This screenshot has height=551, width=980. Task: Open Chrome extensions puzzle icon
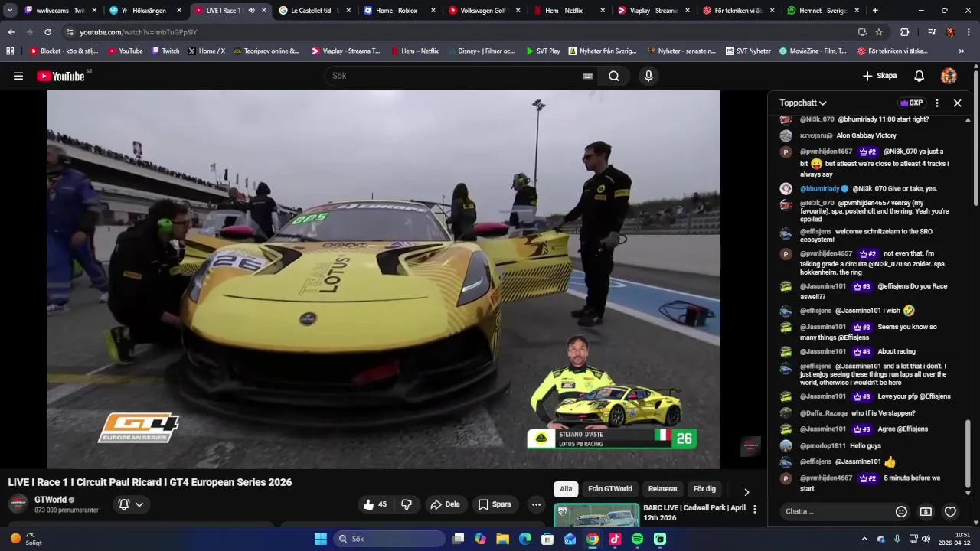tap(904, 32)
